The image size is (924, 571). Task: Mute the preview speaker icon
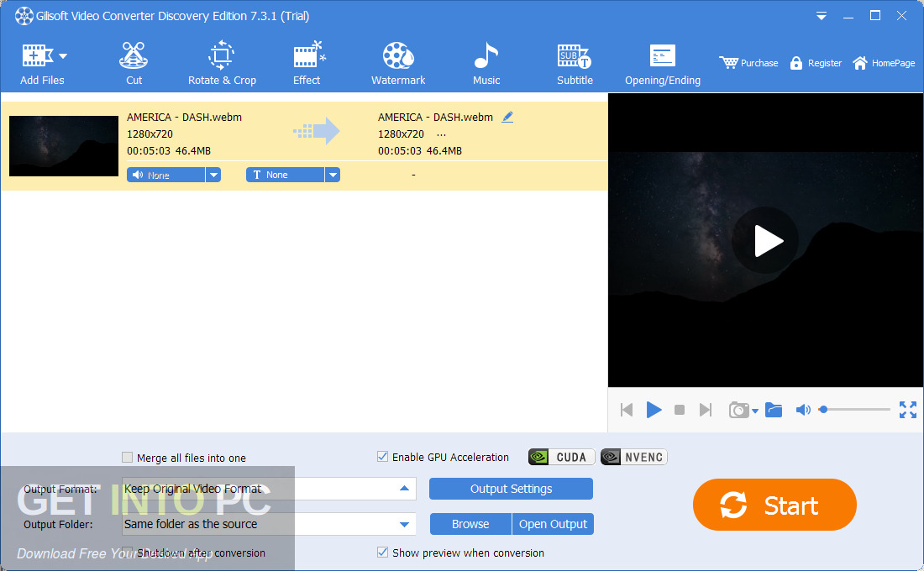point(802,410)
